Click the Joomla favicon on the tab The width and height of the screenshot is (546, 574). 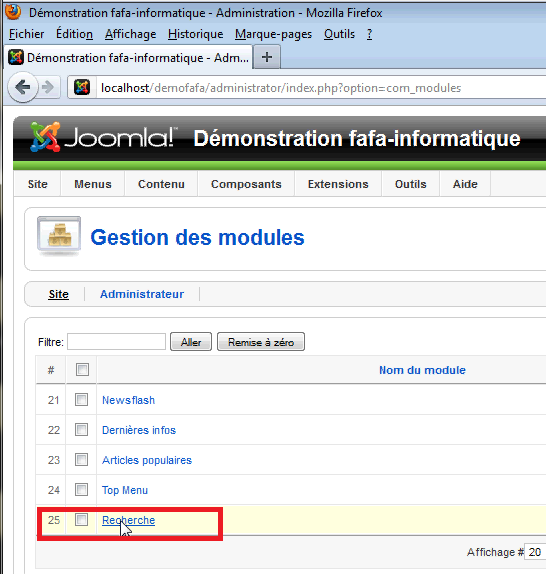(x=16, y=57)
